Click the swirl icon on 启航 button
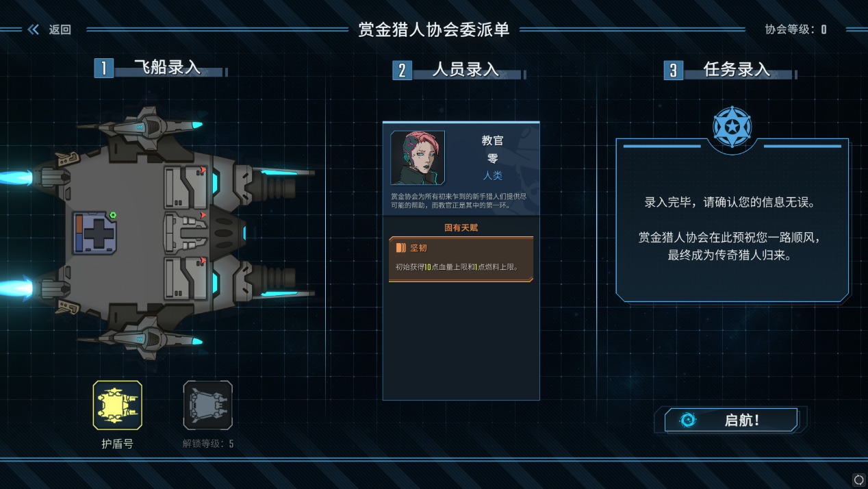The width and height of the screenshot is (868, 489). pyautogui.click(x=687, y=420)
